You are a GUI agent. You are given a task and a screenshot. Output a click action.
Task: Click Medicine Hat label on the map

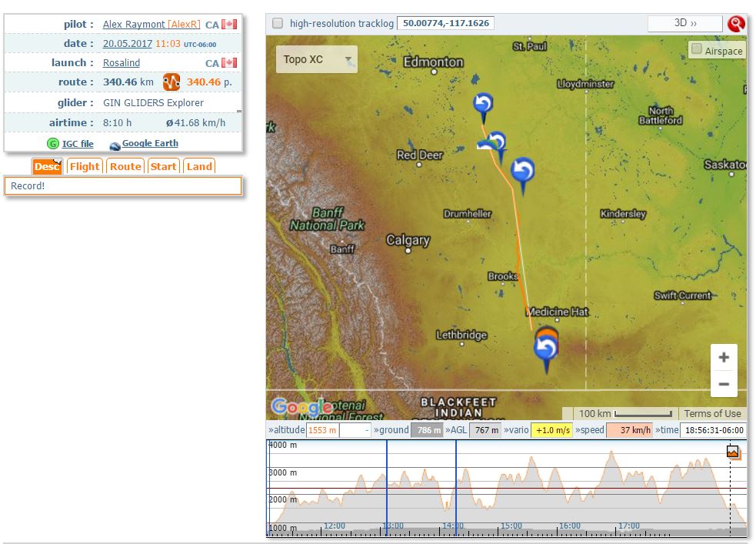click(558, 312)
